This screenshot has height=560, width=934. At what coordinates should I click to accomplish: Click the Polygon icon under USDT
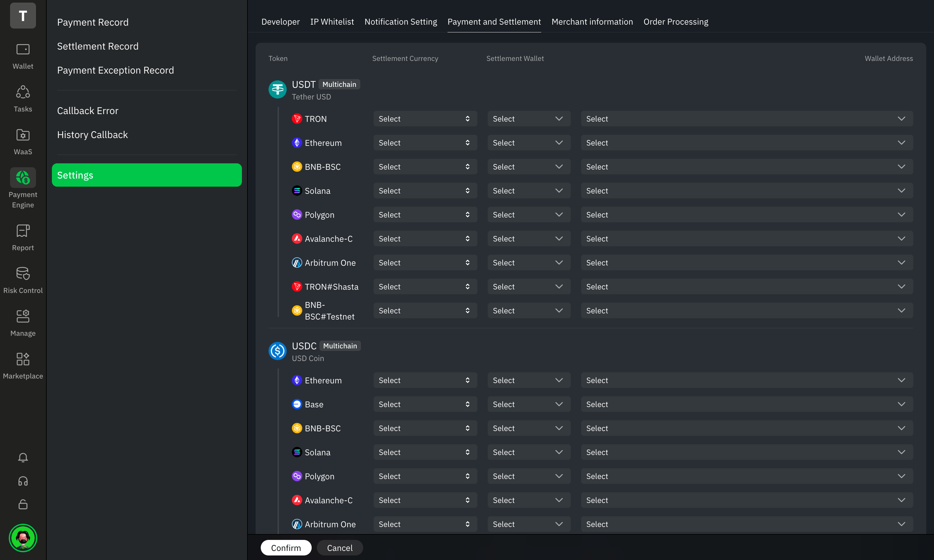pos(297,215)
